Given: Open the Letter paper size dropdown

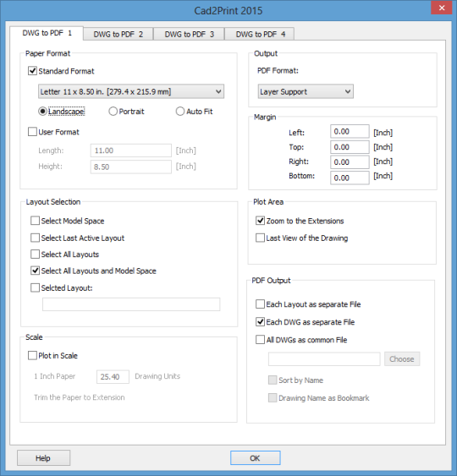Looking at the screenshot, I should 131,91.
